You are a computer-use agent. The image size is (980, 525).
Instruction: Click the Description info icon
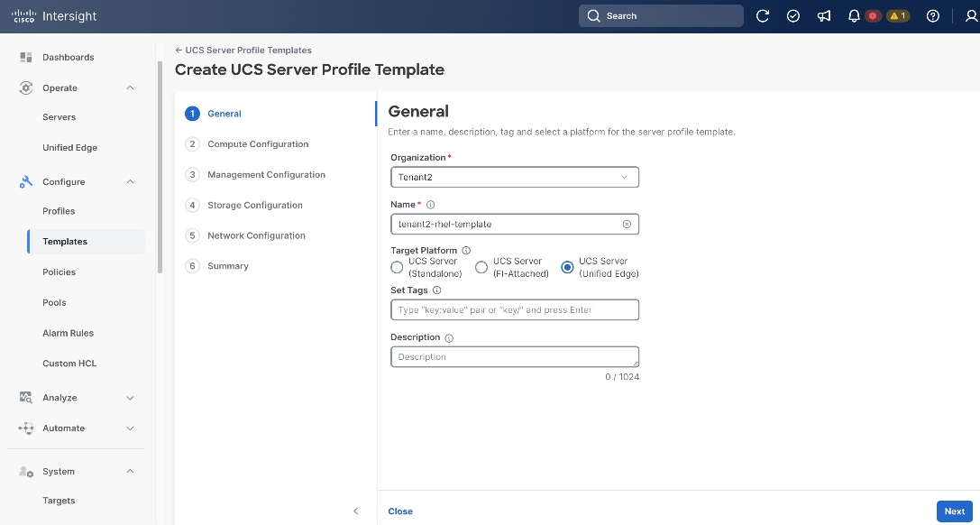pyautogui.click(x=449, y=338)
